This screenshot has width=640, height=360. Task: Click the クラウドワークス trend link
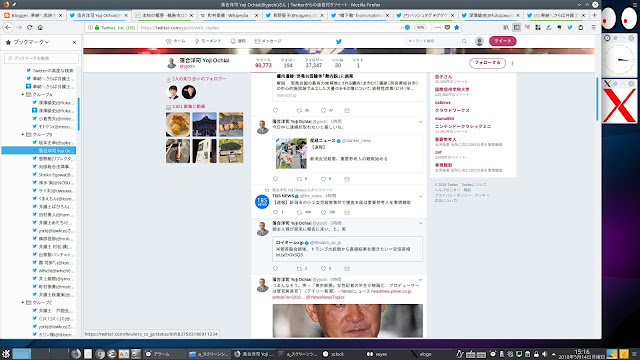pos(452,111)
